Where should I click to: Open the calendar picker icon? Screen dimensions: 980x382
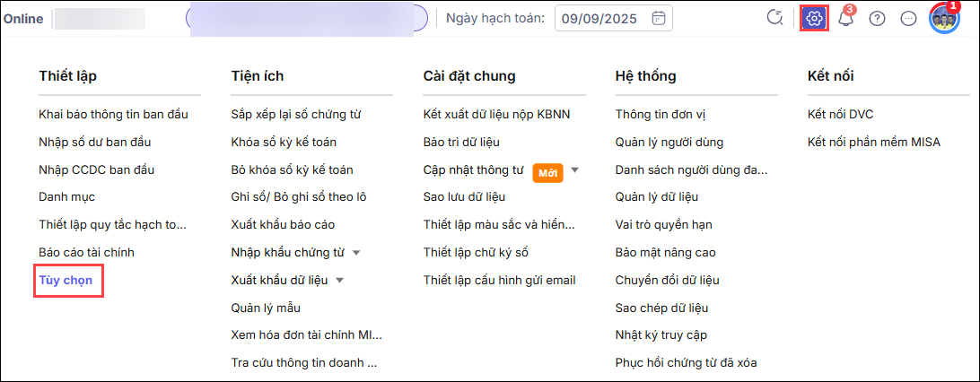click(659, 18)
